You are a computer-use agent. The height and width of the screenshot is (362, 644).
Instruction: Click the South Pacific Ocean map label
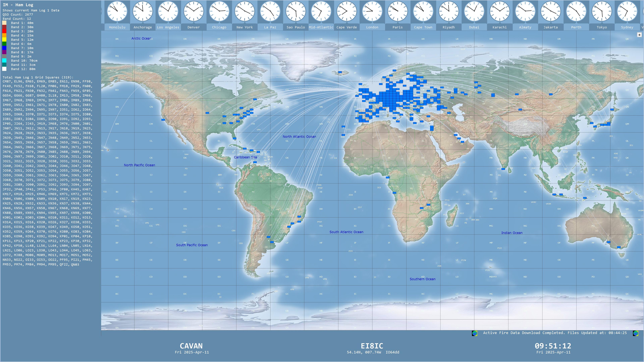tap(192, 245)
